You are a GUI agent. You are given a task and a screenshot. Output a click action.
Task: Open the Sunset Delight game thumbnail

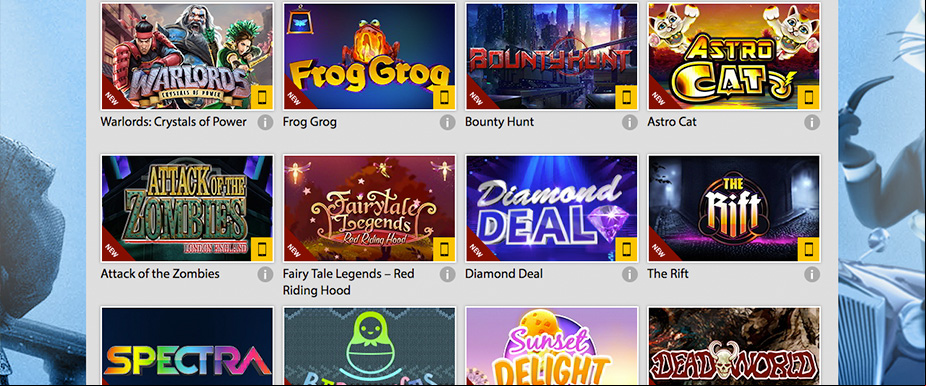[552, 346]
